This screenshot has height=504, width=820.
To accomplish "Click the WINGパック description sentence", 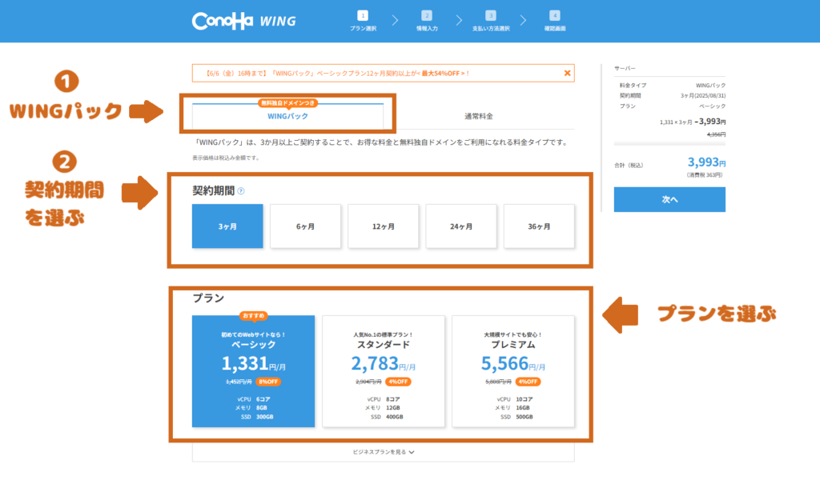I will coord(381,142).
